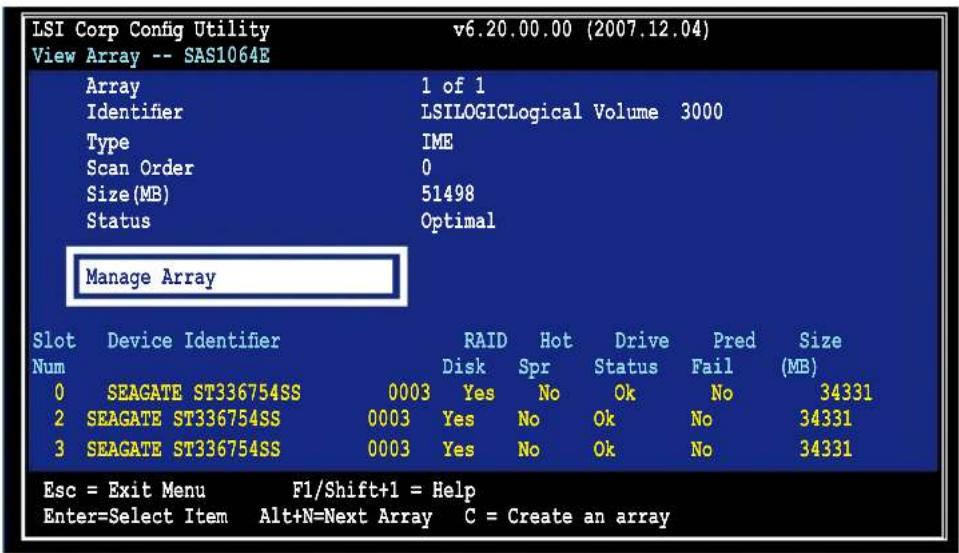Click the 'Status' field label
The image size is (959, 553).
[118, 221]
